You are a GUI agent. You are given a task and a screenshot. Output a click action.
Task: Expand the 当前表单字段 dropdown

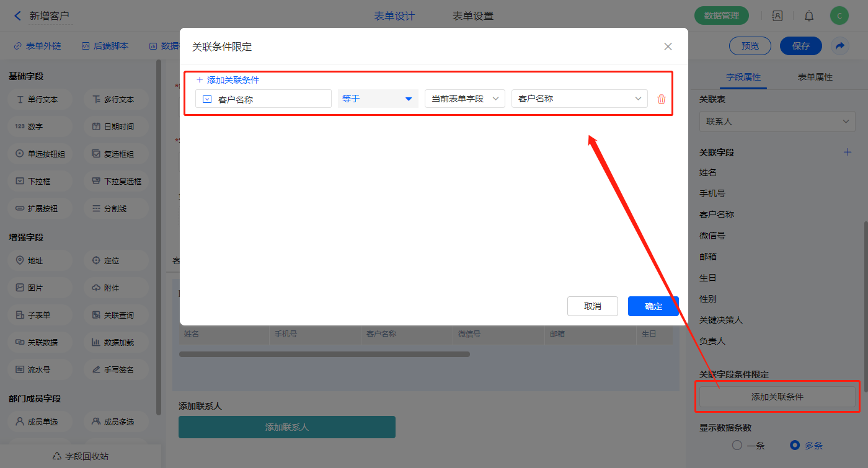pos(464,99)
